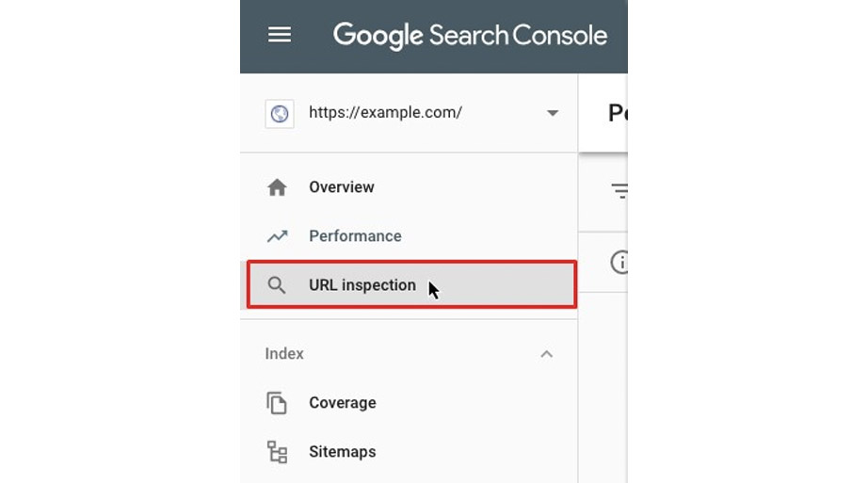Screen dimensions: 868x483
Task: Select URL inspection in sidebar
Action: pyautogui.click(x=362, y=285)
